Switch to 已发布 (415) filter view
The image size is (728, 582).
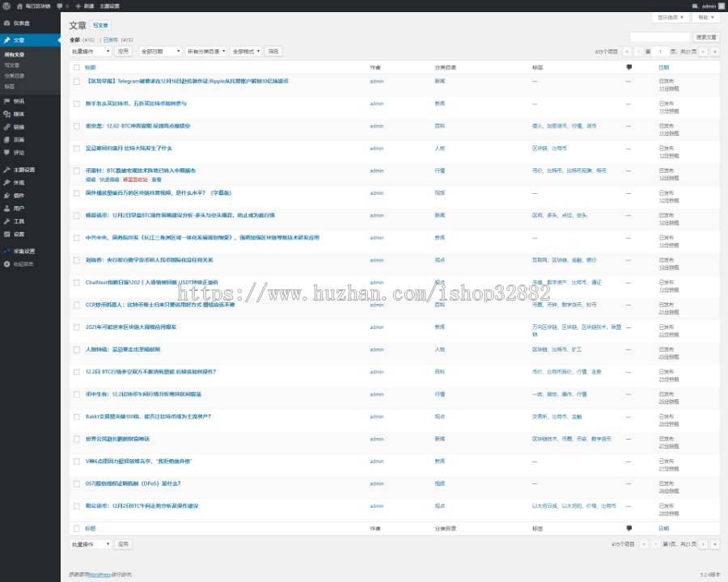pyautogui.click(x=118, y=40)
